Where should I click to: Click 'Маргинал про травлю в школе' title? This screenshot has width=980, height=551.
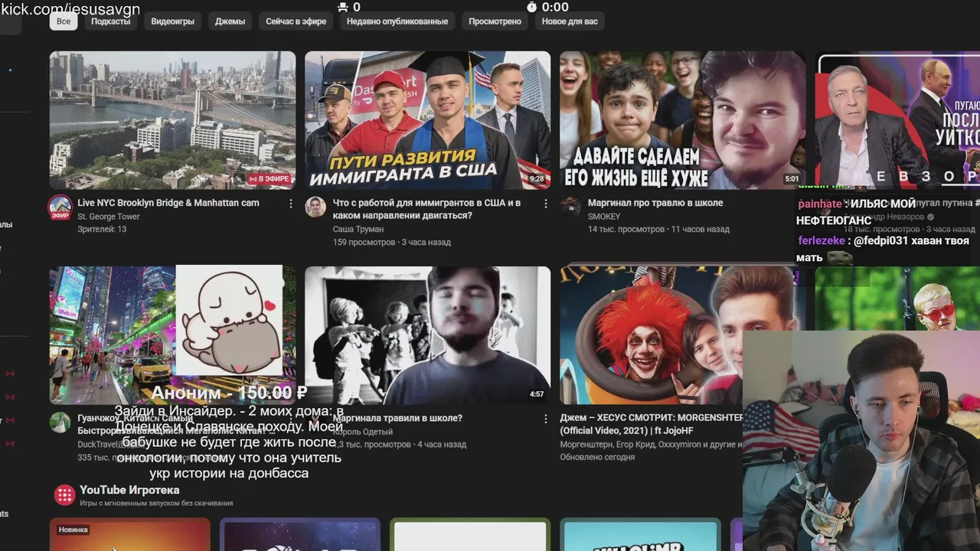point(655,203)
